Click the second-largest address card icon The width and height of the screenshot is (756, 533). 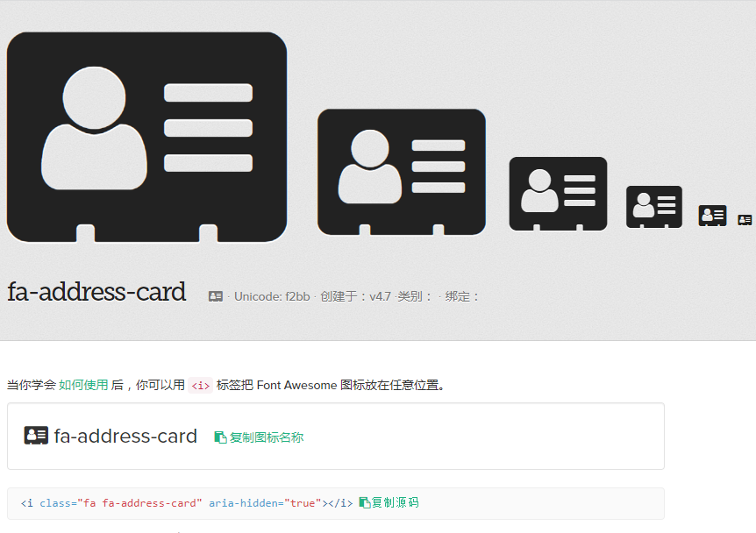click(401, 172)
